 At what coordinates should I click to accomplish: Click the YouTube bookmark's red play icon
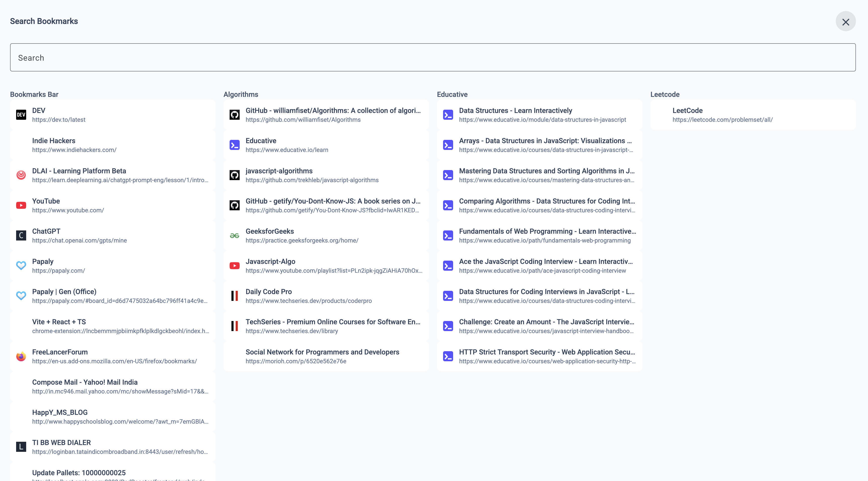coord(21,206)
